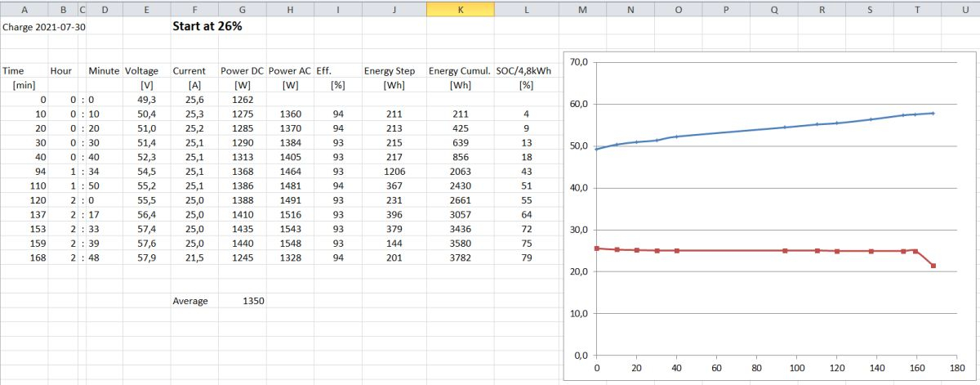Click the 'Power DC' header cell
The width and height of the screenshot is (980, 385).
242,71
